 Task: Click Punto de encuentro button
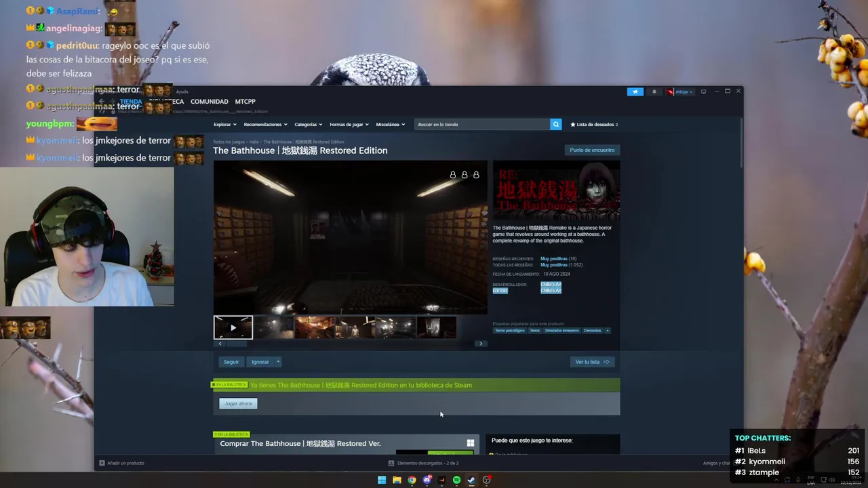[592, 150]
